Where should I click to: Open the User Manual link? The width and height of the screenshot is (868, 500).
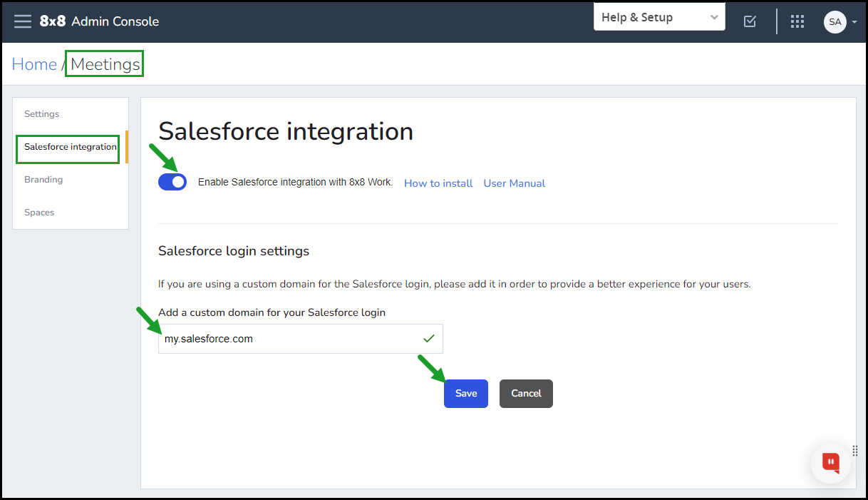(515, 183)
